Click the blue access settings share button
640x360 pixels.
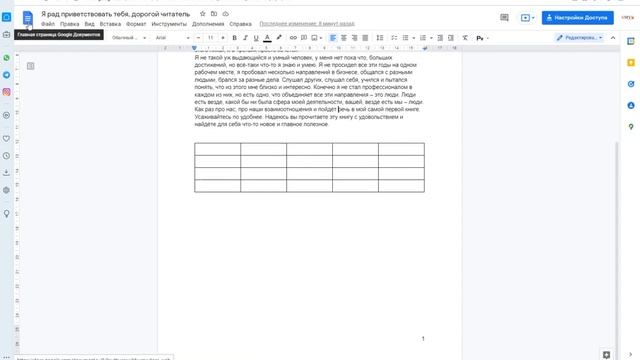click(578, 18)
